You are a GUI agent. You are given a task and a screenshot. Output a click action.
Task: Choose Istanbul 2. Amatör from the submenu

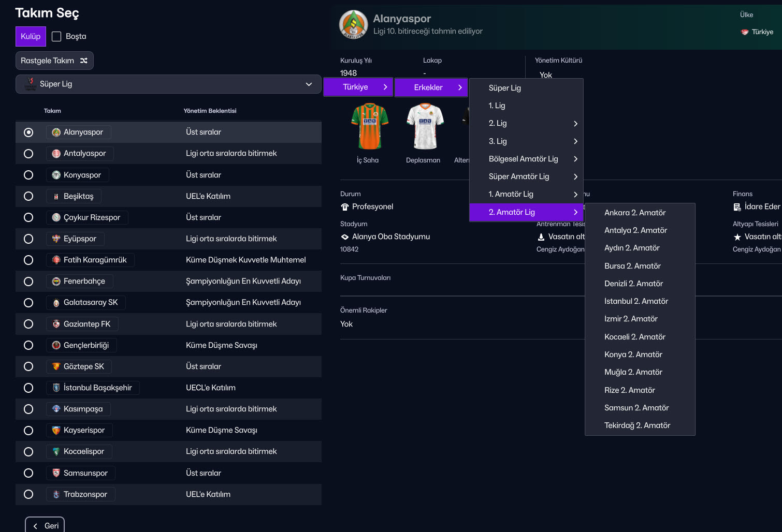[x=636, y=301]
